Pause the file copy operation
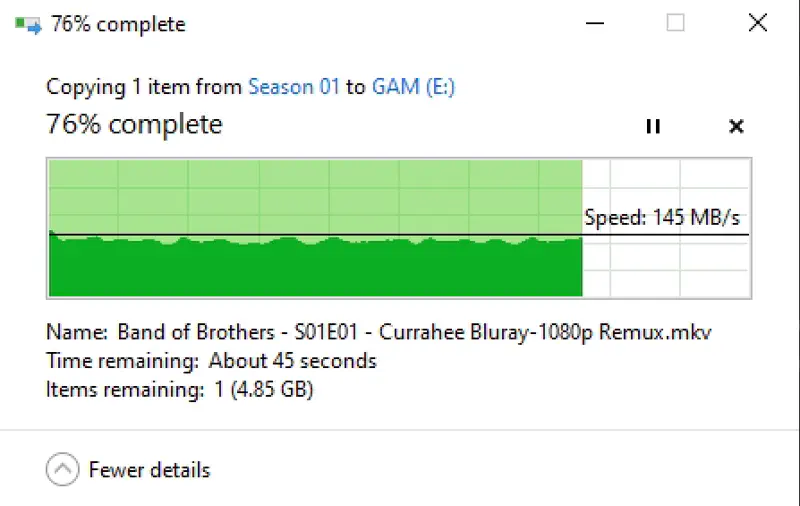 653,126
